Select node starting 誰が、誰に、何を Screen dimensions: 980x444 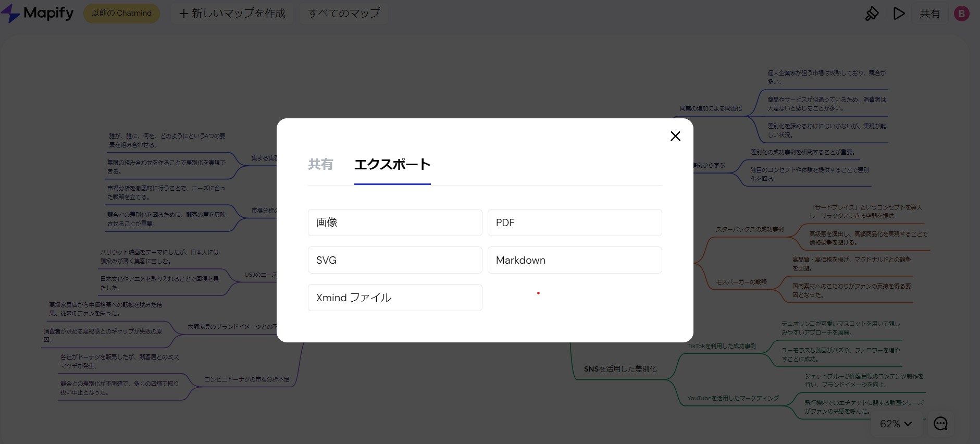167,140
